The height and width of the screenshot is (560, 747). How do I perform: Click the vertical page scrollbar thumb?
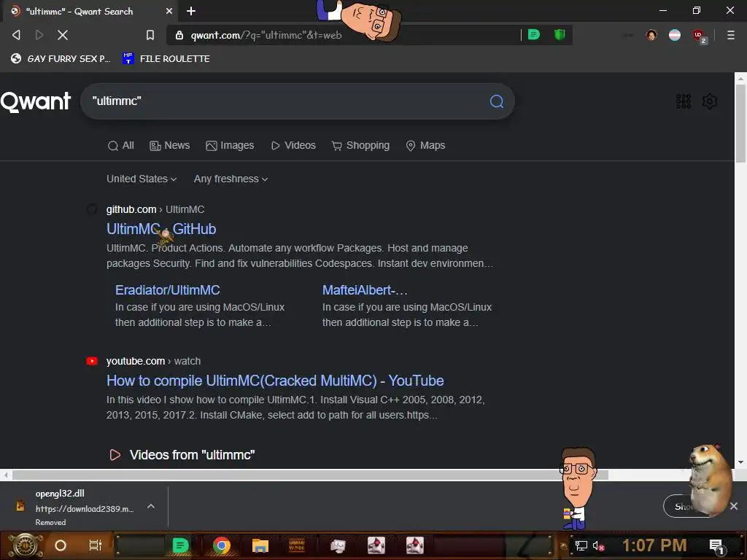(x=740, y=124)
